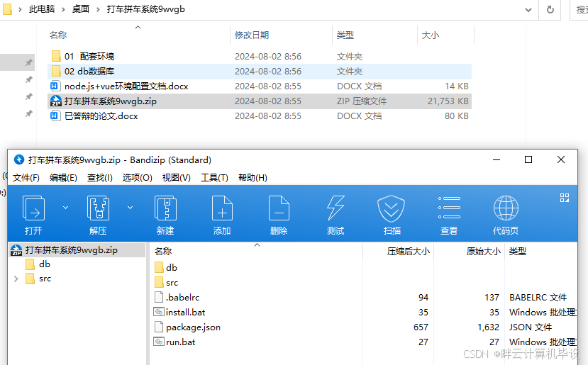Click the 01 配套环境 folder icon

[56, 56]
